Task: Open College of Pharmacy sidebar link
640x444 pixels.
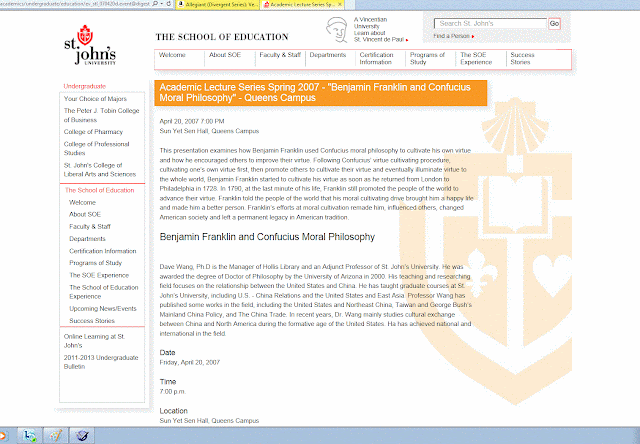Action: tap(93, 132)
